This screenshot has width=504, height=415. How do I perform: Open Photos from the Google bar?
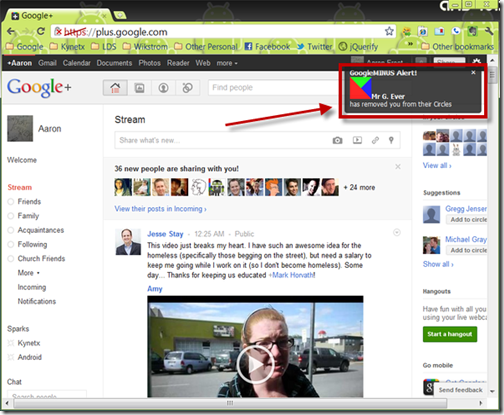[149, 63]
